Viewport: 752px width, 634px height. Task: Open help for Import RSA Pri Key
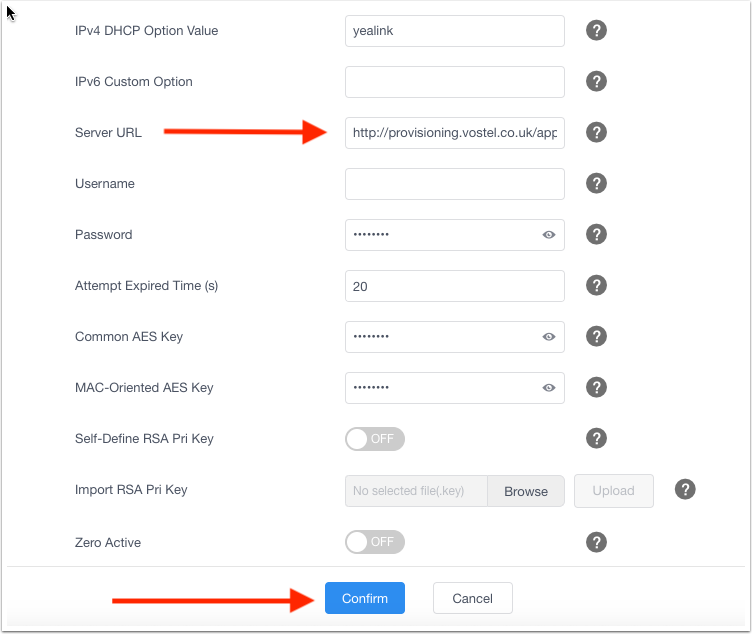685,490
